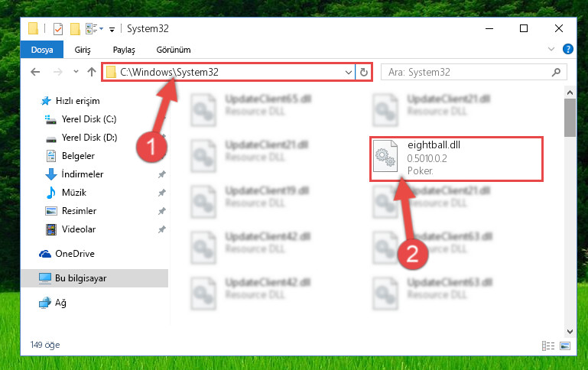Open the Dosya menu tab
Screen dimensions: 588x370
[x=42, y=50]
